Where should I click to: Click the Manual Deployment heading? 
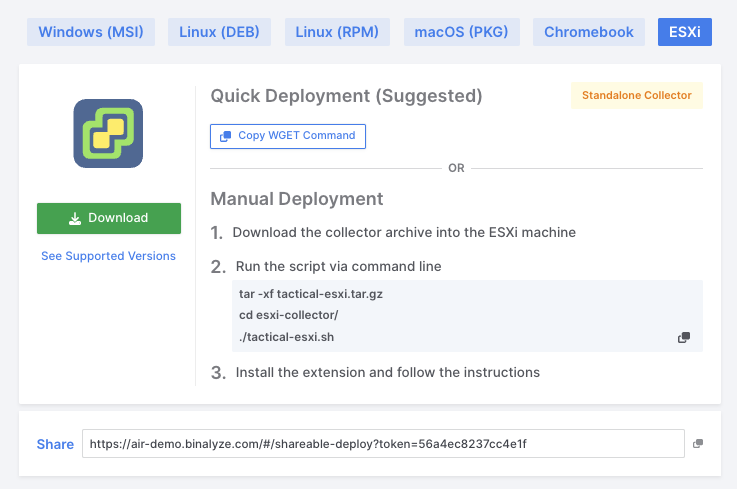coord(297,199)
